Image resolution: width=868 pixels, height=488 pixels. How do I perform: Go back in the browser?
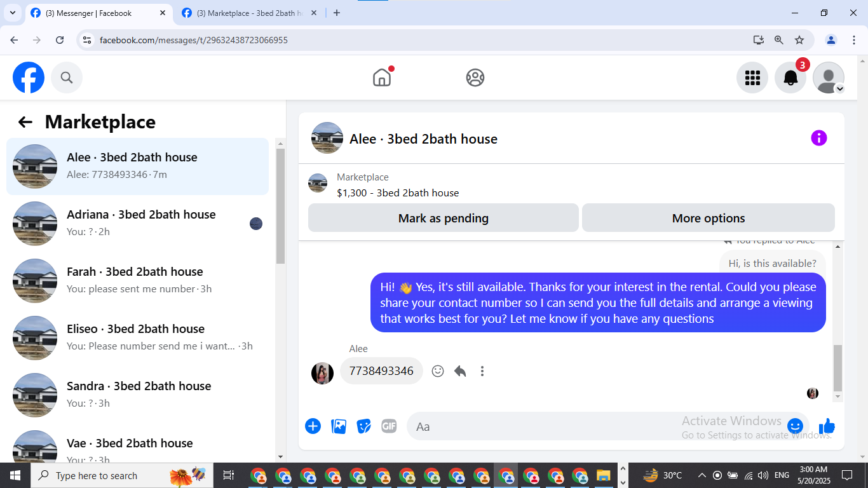click(x=14, y=40)
